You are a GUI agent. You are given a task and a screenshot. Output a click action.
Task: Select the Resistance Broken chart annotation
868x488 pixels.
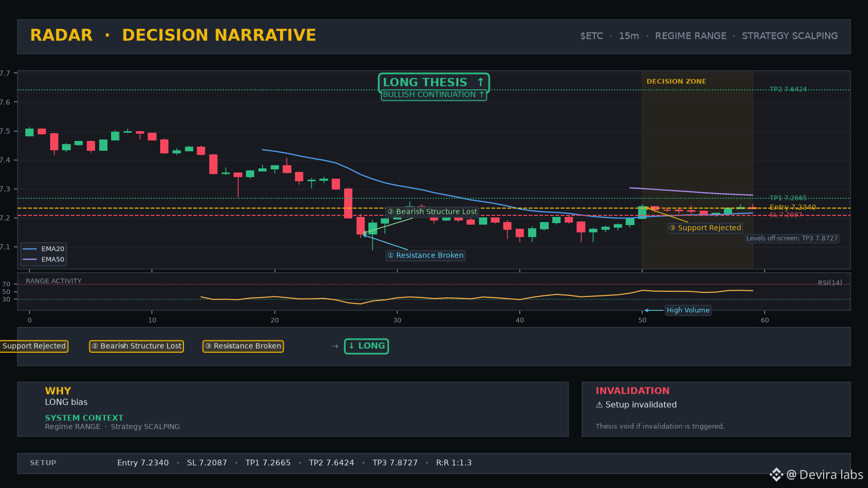click(426, 256)
